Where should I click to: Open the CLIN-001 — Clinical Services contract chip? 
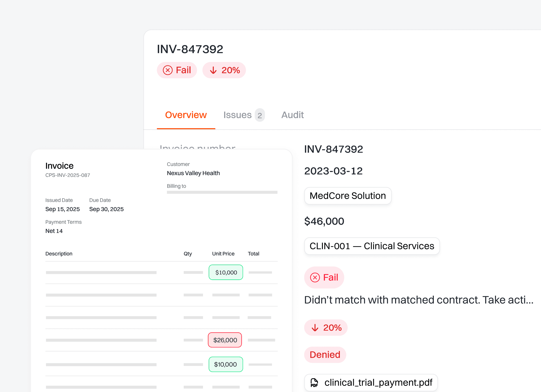pos(372,246)
